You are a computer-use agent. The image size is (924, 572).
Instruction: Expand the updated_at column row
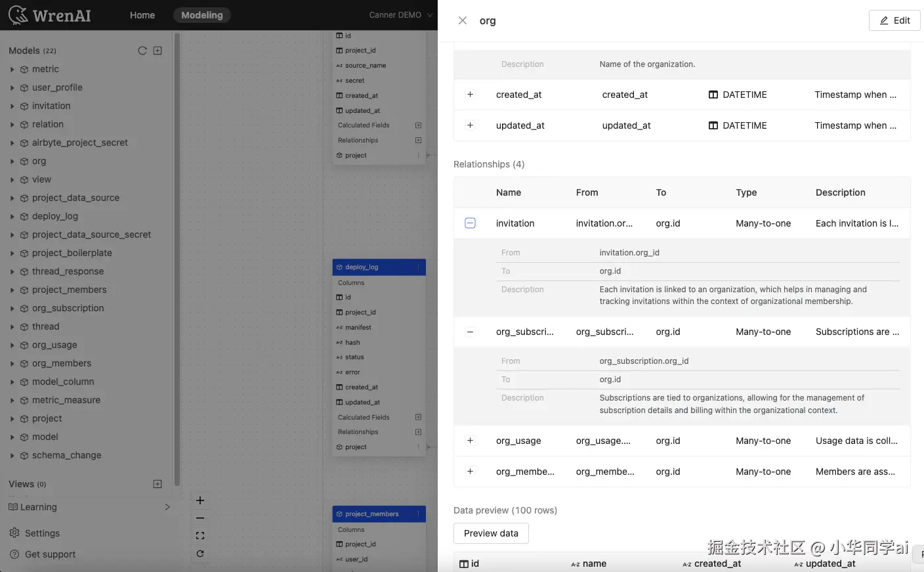pos(470,125)
